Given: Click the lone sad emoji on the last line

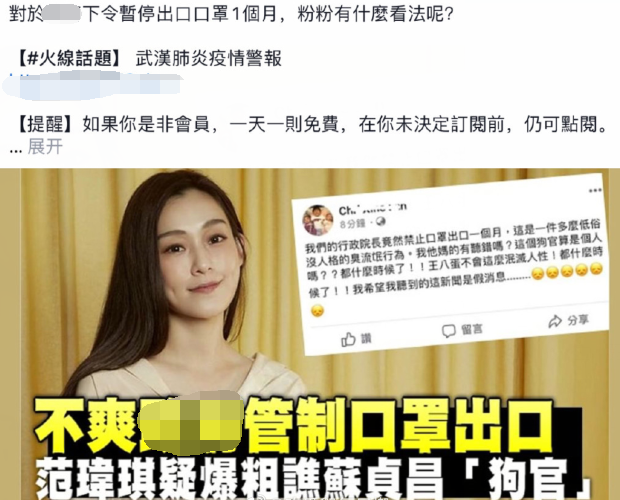Looking at the screenshot, I should coord(317,311).
